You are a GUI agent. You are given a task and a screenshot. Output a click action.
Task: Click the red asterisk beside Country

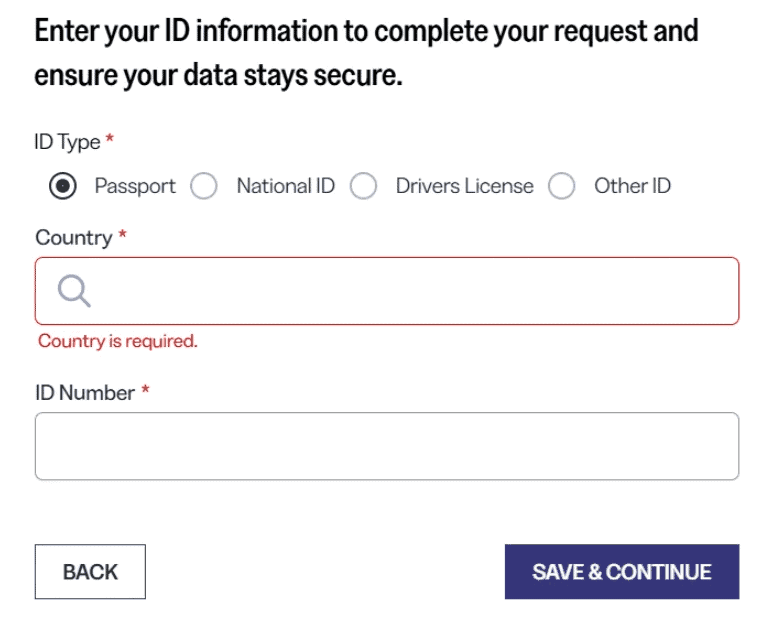[x=123, y=234]
